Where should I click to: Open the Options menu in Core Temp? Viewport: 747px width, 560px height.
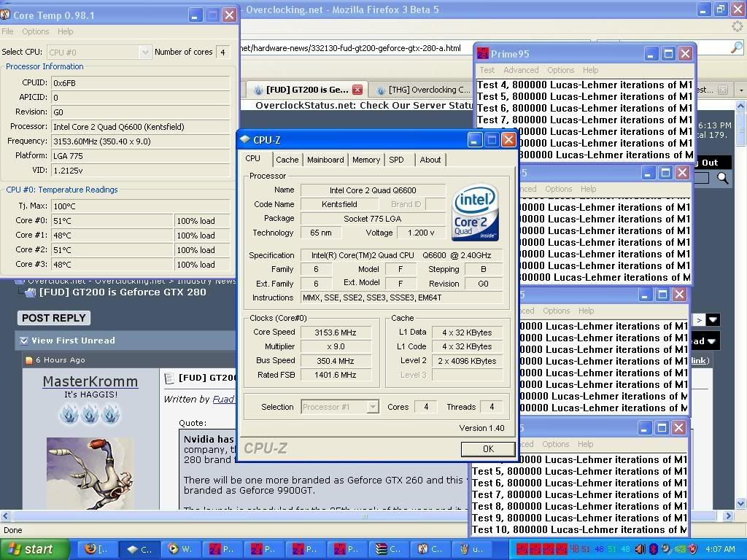[35, 31]
